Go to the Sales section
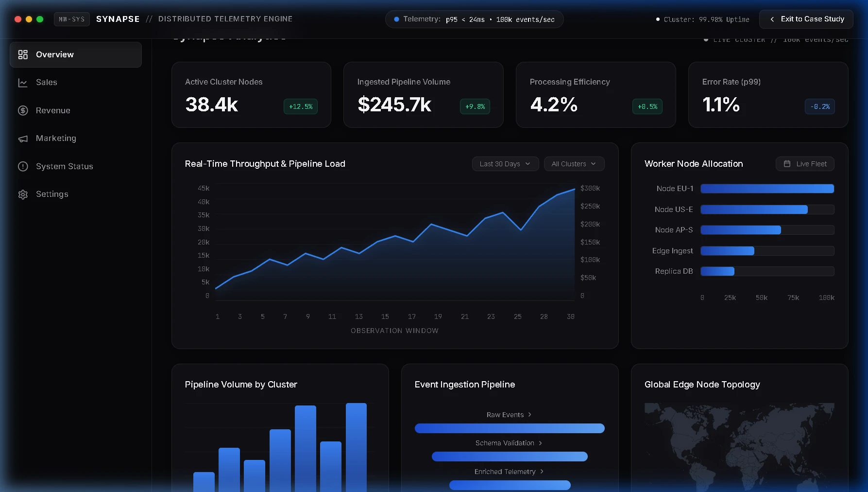 click(x=76, y=83)
